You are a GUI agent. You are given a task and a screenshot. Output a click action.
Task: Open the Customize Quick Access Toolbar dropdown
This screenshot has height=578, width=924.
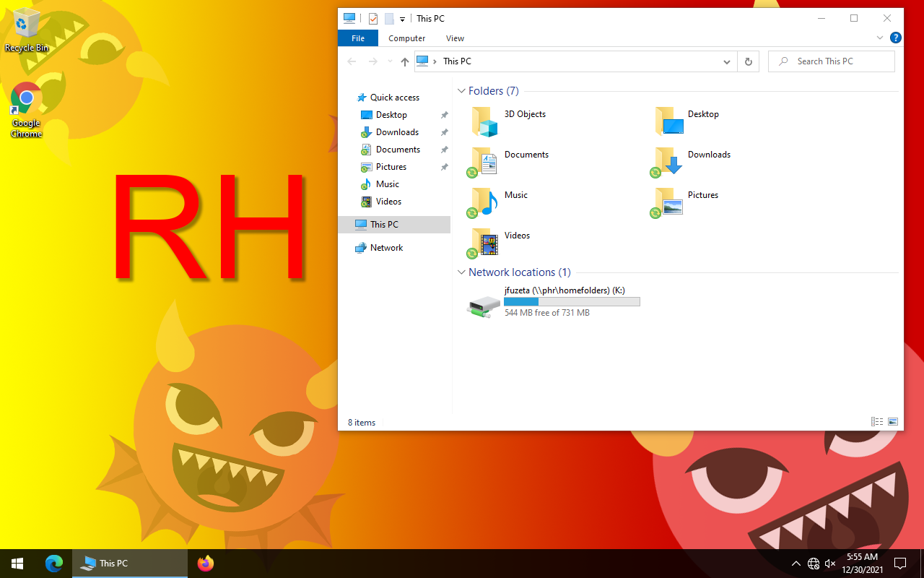[402, 20]
